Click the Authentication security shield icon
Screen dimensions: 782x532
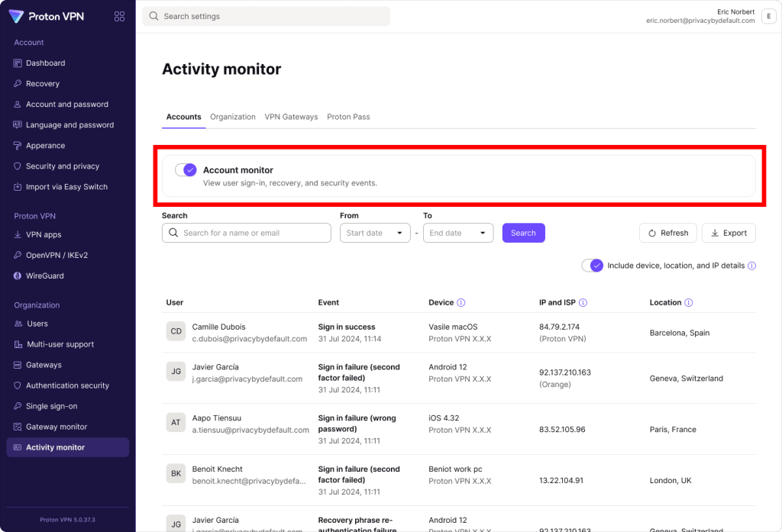[x=18, y=385]
